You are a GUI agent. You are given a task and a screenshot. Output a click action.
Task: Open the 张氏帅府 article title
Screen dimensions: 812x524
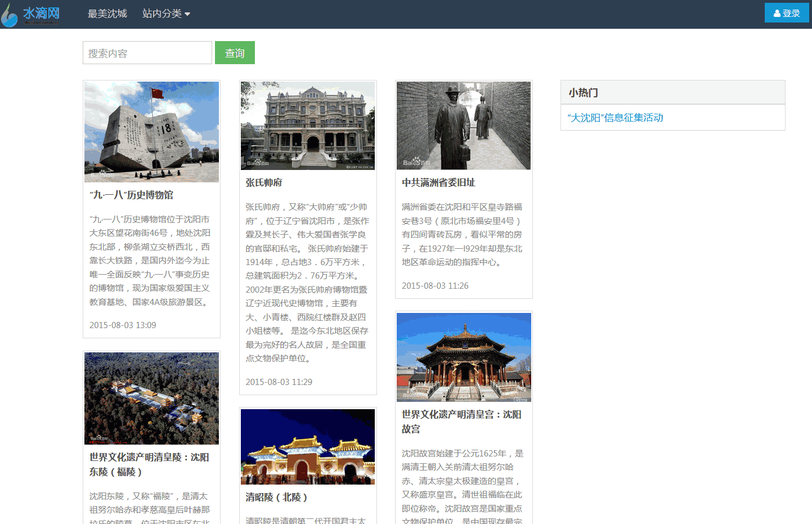point(264,182)
